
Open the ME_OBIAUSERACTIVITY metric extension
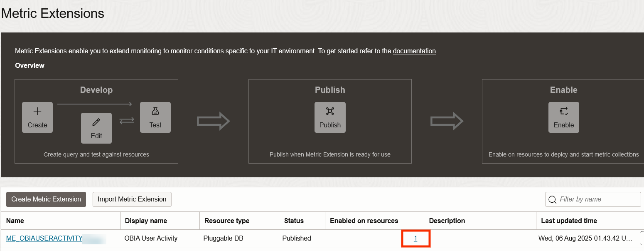pyautogui.click(x=44, y=238)
